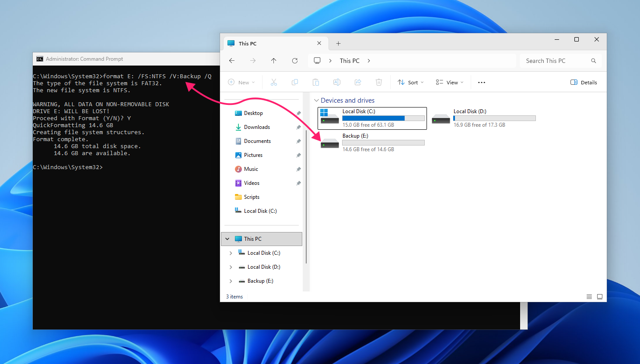Click the navigation pane scrollbar
This screenshot has width=640, height=364.
click(306, 197)
